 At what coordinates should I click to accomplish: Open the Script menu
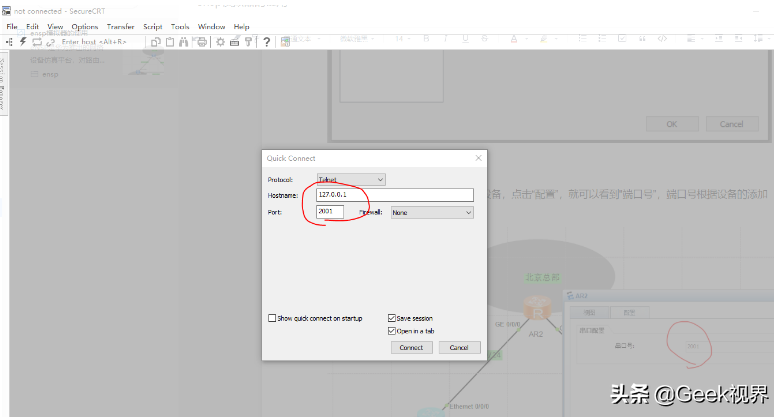click(153, 26)
